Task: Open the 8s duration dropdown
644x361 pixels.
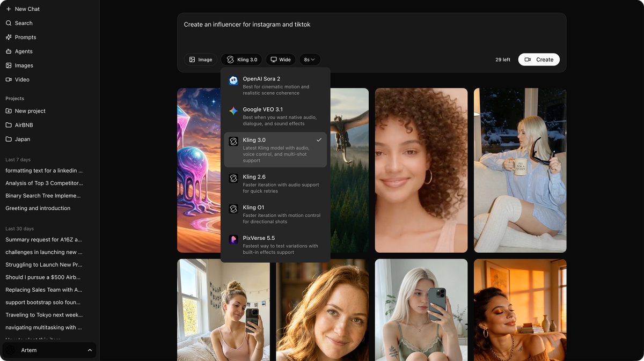Action: (x=310, y=60)
